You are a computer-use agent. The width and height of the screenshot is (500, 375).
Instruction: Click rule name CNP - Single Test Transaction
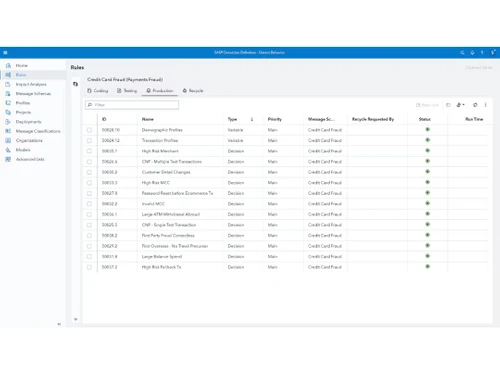click(169, 225)
